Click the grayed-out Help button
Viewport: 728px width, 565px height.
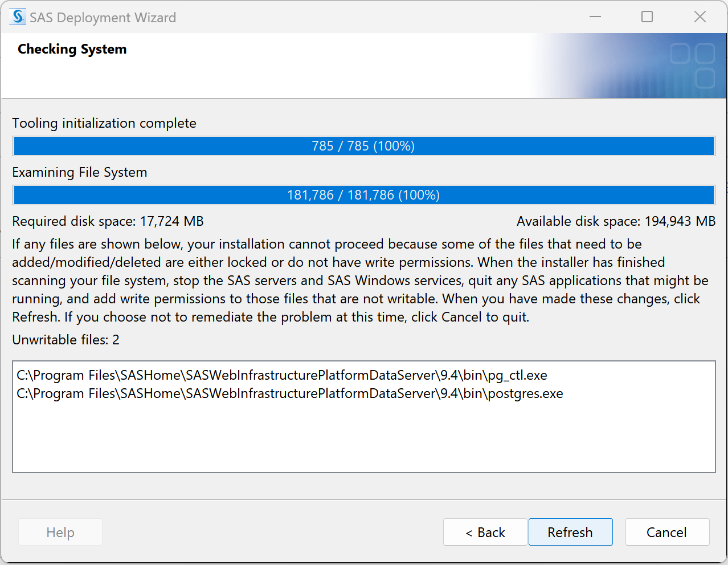(60, 532)
